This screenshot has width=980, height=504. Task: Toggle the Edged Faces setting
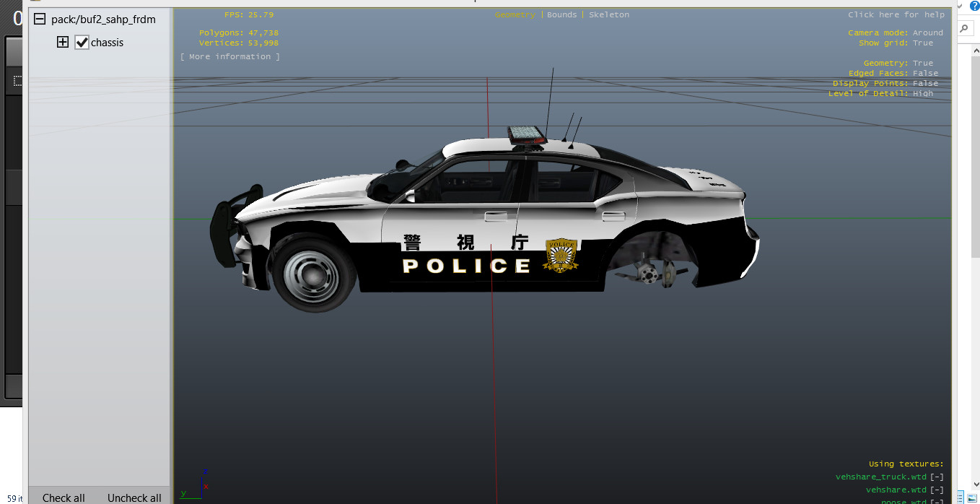(925, 74)
